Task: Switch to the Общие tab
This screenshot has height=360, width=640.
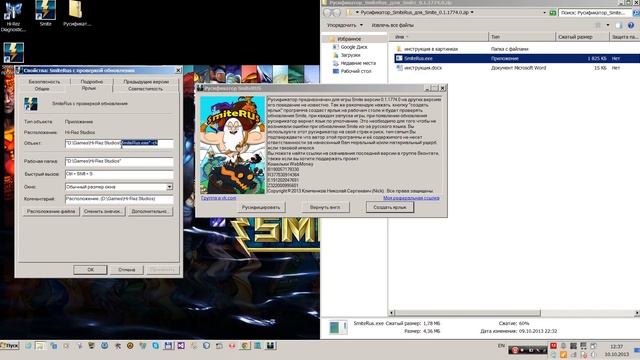Action: point(42,89)
